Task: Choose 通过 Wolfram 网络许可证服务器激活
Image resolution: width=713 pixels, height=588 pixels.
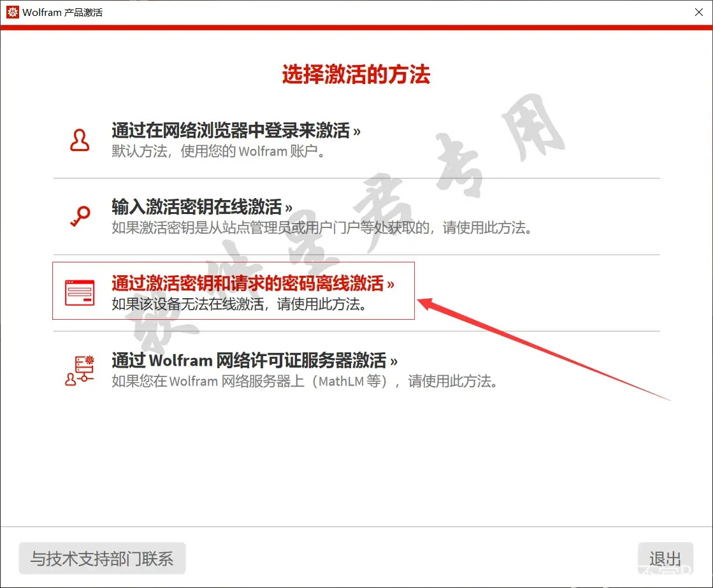Action: point(255,361)
